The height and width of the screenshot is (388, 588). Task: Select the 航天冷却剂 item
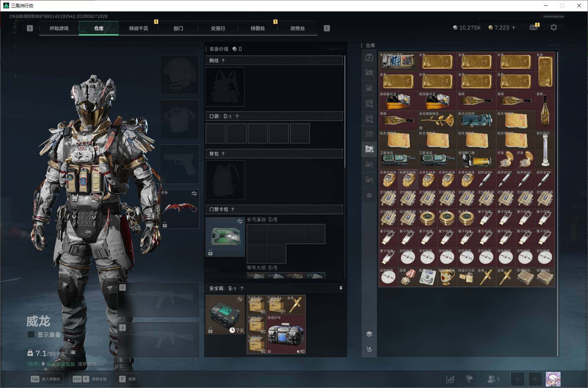[x=476, y=120]
